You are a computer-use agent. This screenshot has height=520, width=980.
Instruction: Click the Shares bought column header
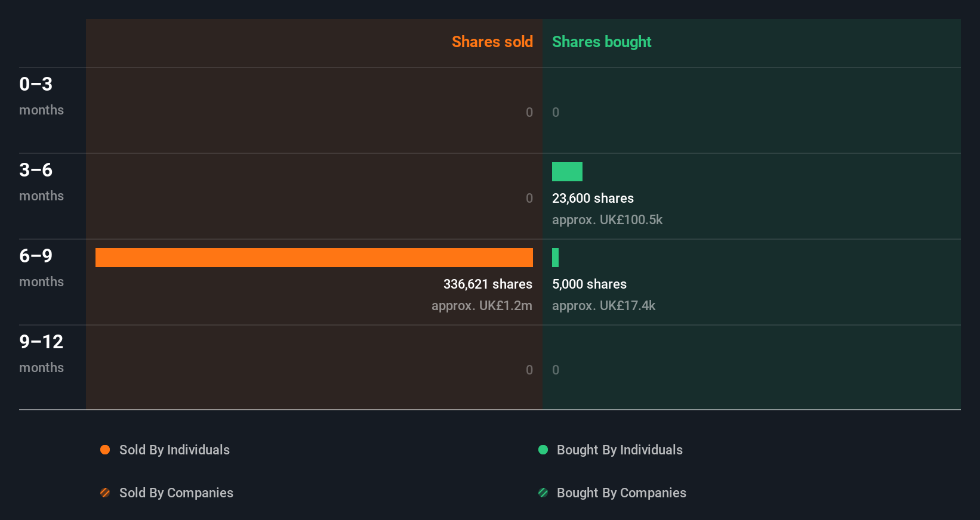click(602, 42)
